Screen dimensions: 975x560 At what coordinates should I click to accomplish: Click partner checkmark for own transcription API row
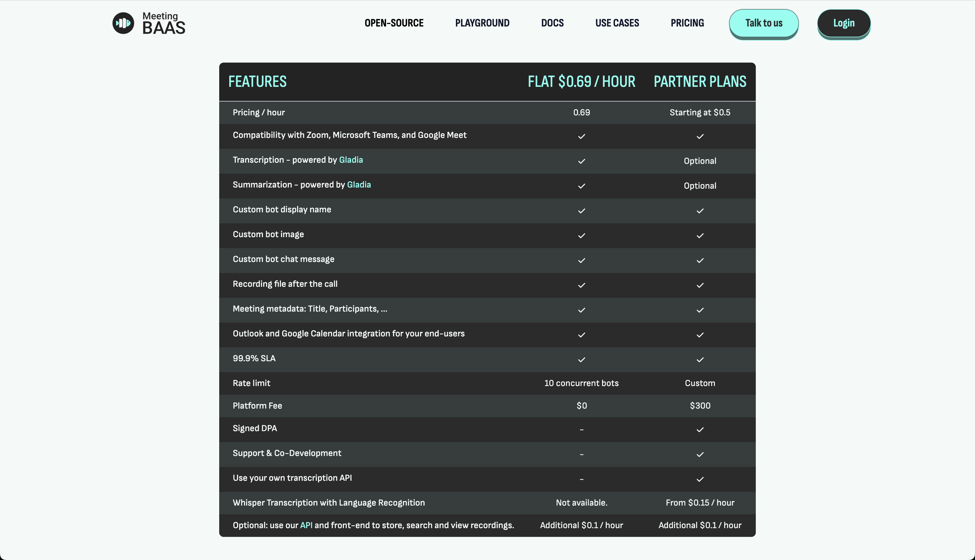click(x=700, y=479)
